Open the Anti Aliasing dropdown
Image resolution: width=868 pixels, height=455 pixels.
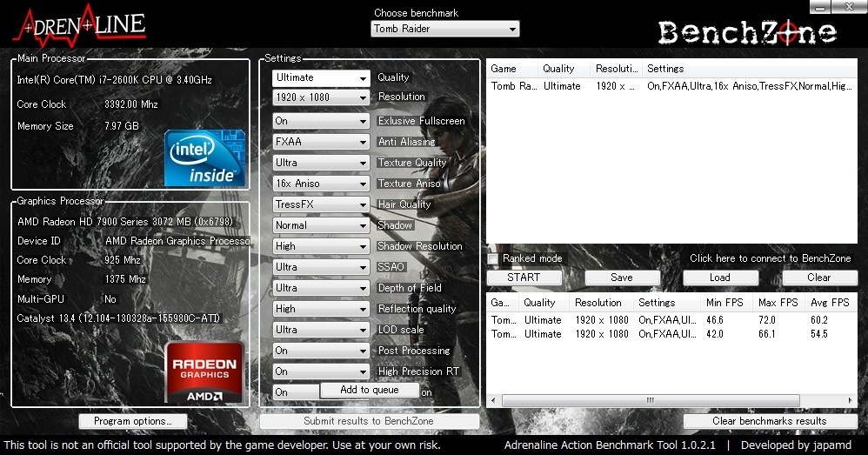click(x=321, y=142)
